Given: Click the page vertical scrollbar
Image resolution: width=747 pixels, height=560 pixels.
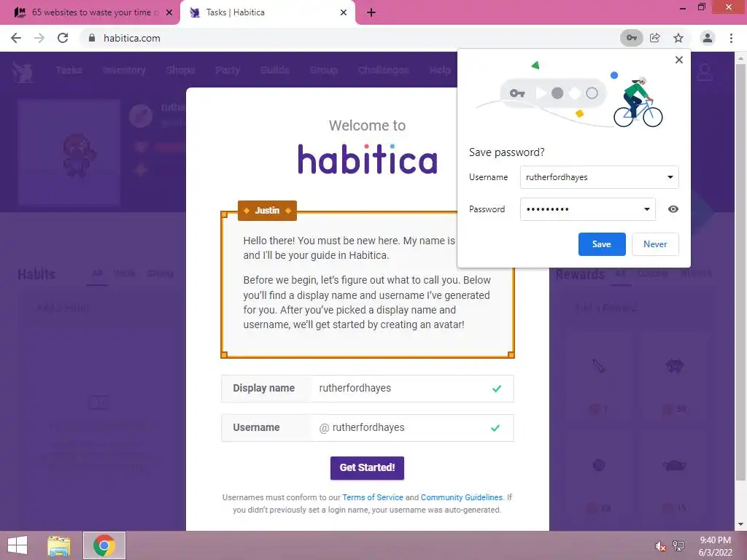Looking at the screenshot, I should click(740, 271).
